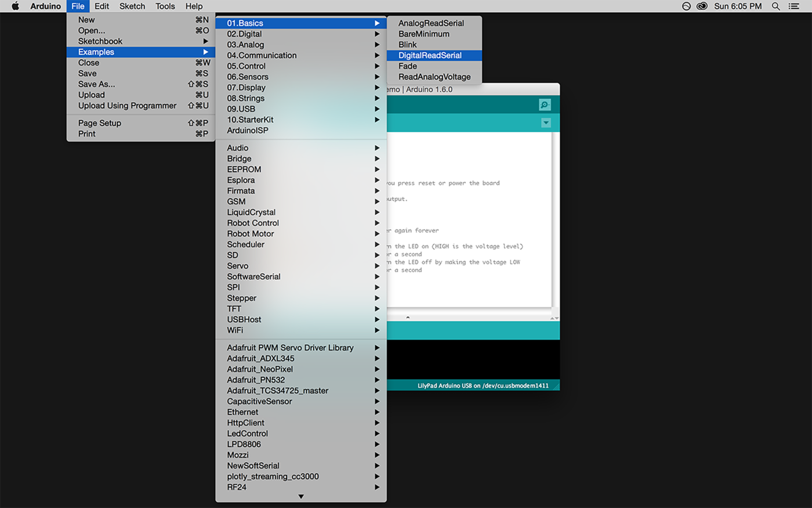Screen dimensions: 812x508
Task: Open the Edit menu
Action: [101, 6]
